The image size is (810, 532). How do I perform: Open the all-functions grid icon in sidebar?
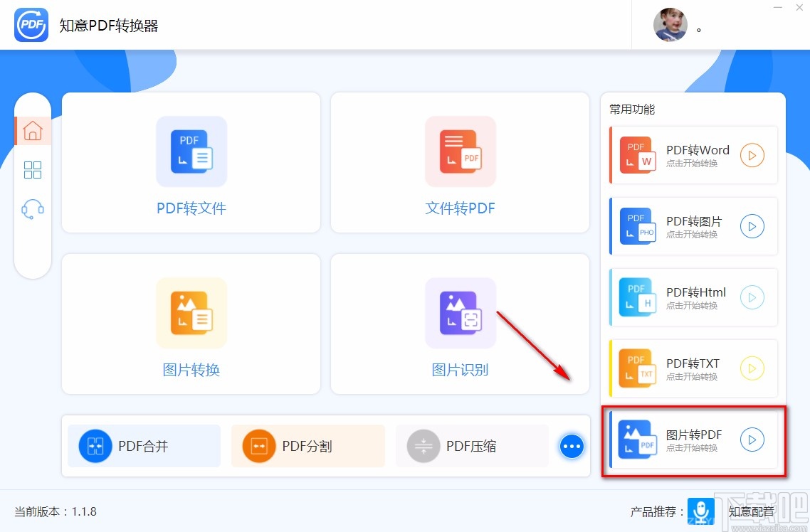[32, 169]
